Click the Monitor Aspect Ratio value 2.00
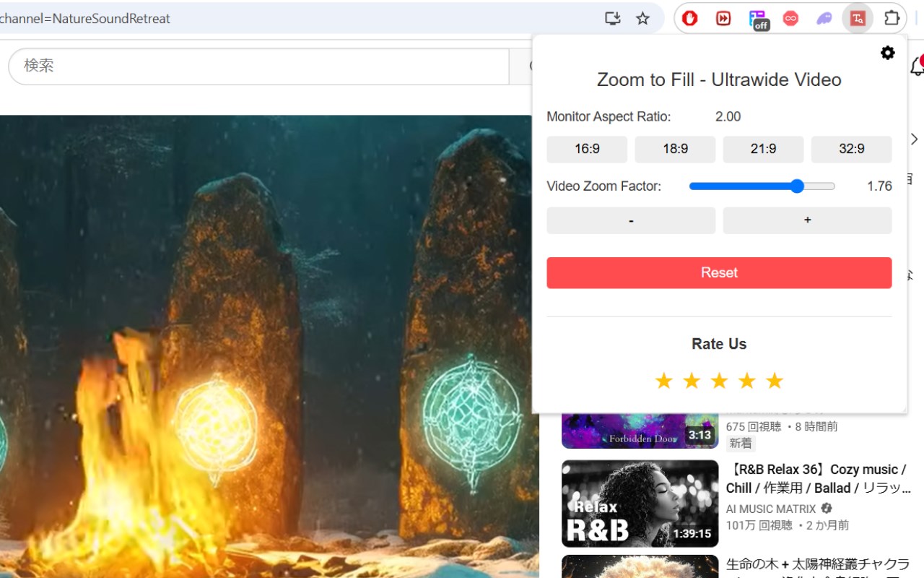 (728, 117)
